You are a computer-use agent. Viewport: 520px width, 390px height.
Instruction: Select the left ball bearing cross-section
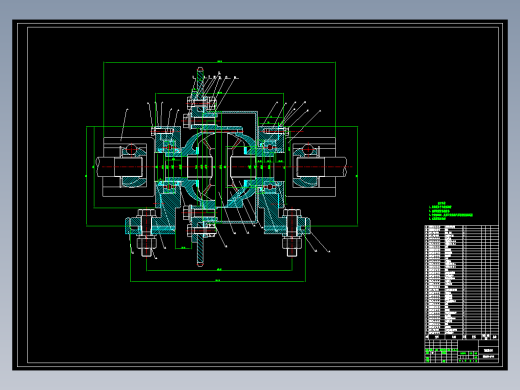click(x=132, y=165)
